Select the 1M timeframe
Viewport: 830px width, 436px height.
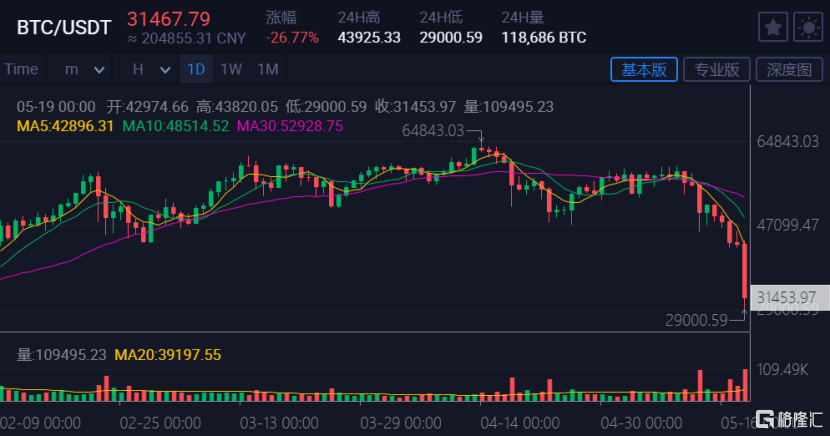pyautogui.click(x=267, y=69)
